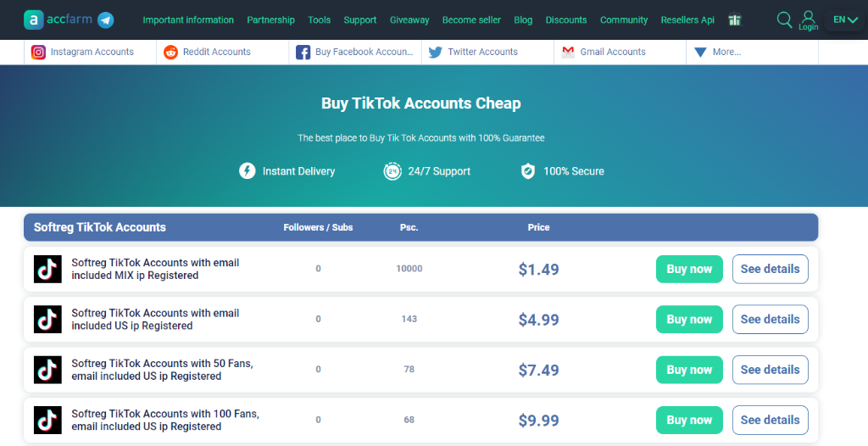This screenshot has height=446, width=868.
Task: Click the 143 pieces value
Action: (x=409, y=319)
